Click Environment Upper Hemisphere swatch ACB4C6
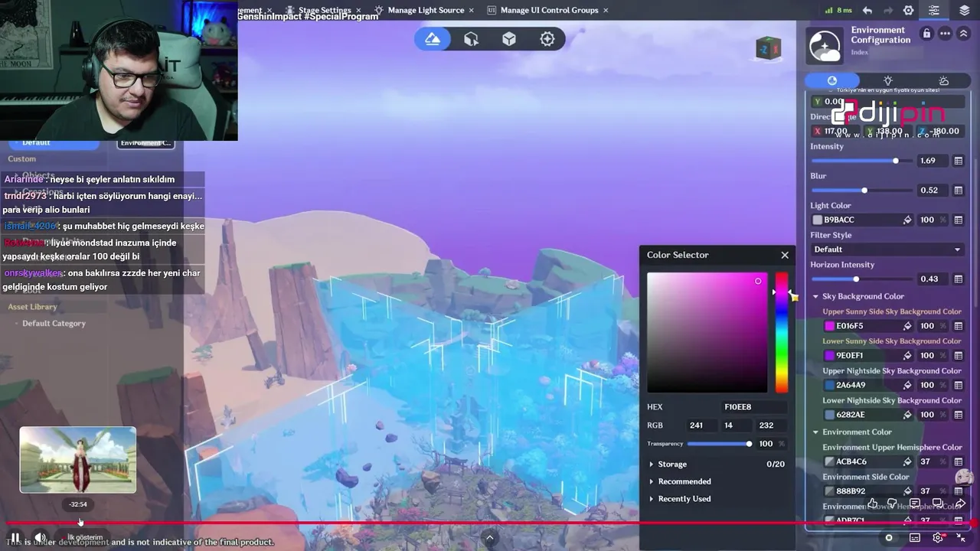The width and height of the screenshot is (980, 551). click(829, 461)
